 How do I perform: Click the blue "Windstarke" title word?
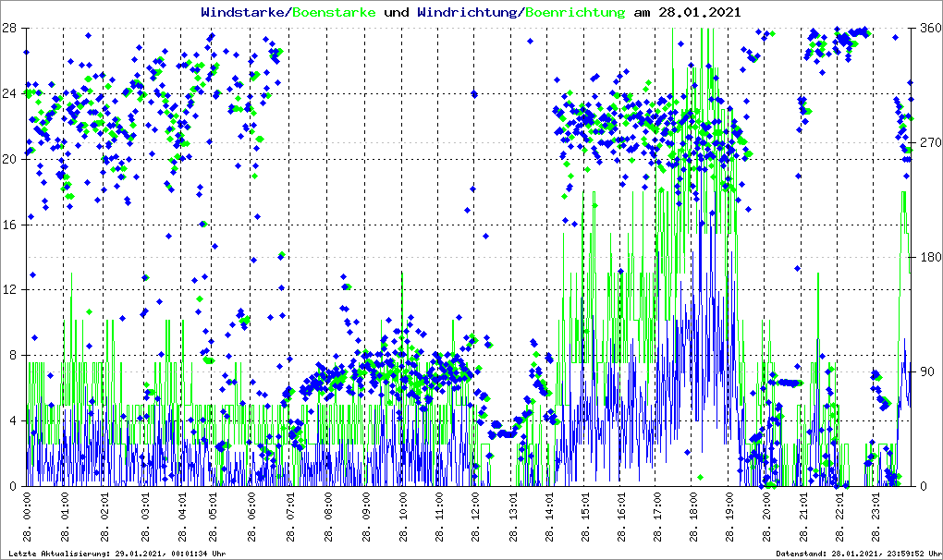point(244,12)
